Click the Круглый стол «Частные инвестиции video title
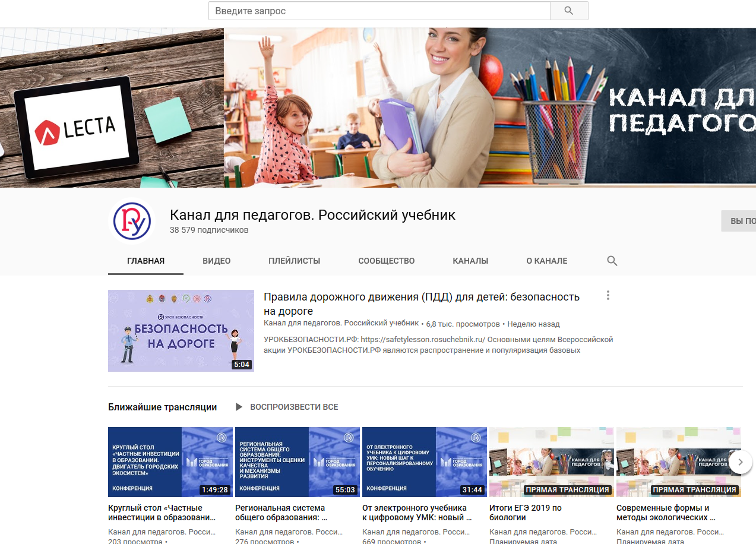Image resolution: width=756 pixels, height=544 pixels. coord(162,513)
